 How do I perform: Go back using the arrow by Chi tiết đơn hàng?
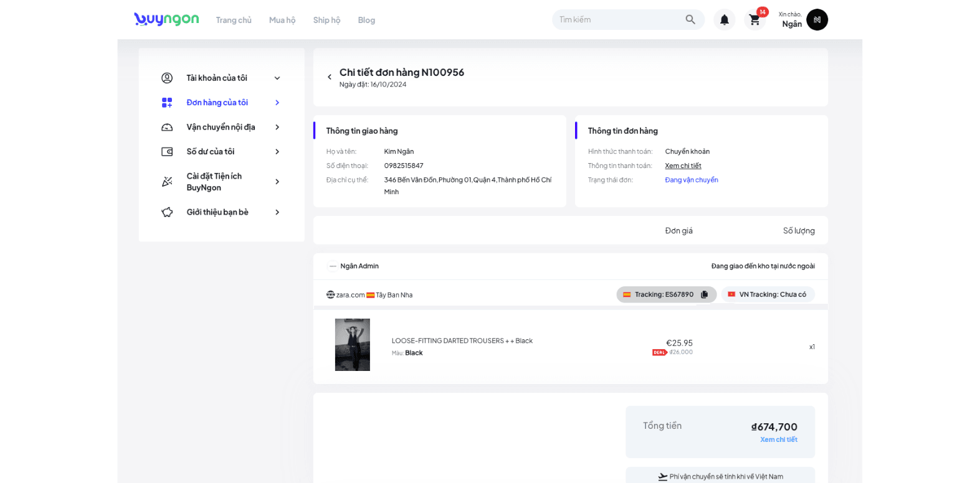click(x=330, y=77)
